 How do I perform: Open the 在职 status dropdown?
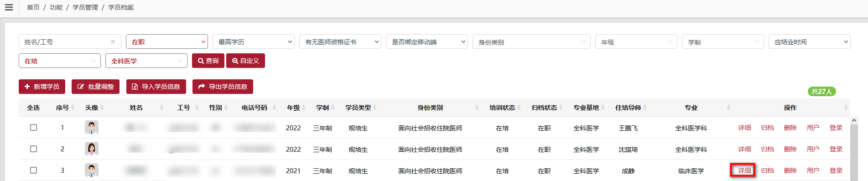point(167,42)
